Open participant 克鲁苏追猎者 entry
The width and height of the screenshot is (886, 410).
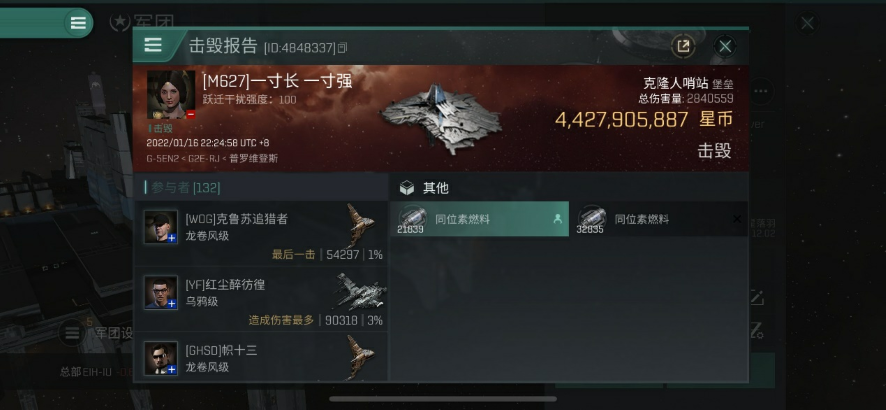click(261, 234)
